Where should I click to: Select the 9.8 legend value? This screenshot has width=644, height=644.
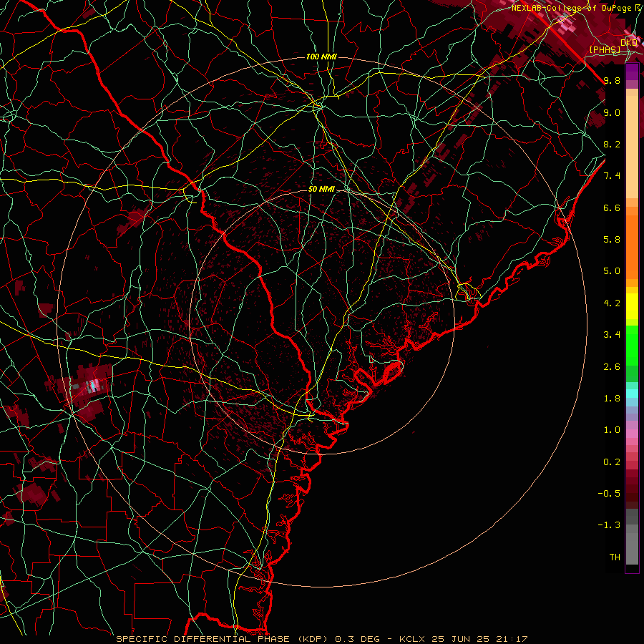click(x=612, y=80)
